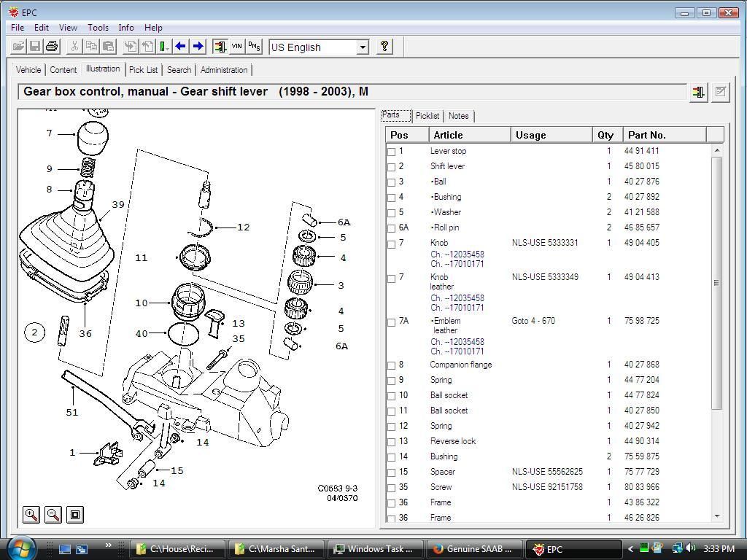Switch to the Search tab
This screenshot has height=560, width=747.
(179, 70)
